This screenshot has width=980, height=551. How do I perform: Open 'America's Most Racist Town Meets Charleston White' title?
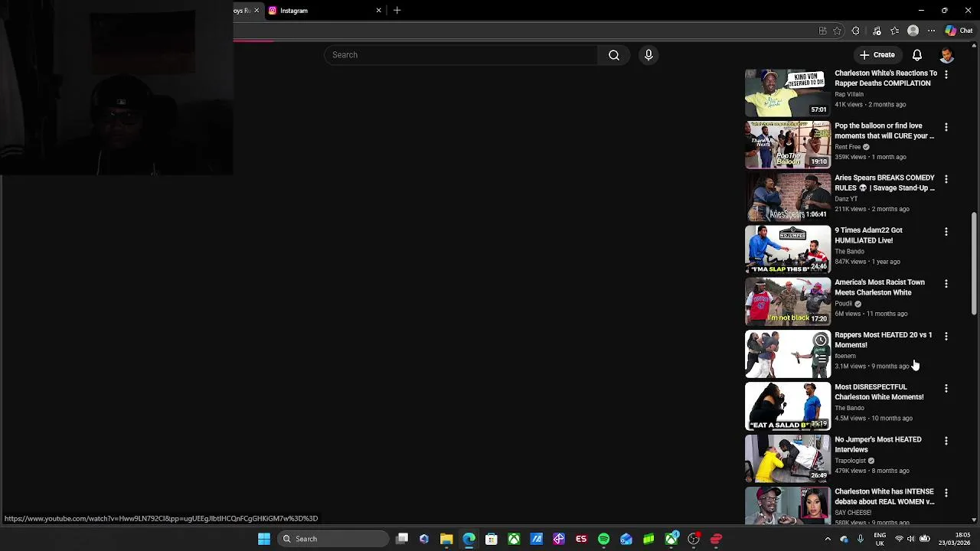pyautogui.click(x=880, y=287)
